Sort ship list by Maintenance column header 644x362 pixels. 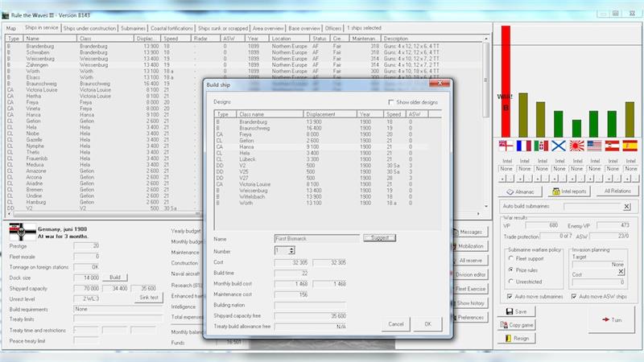click(x=365, y=38)
